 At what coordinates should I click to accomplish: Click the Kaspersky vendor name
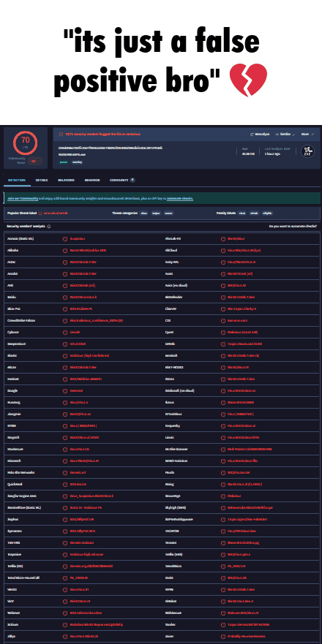pos(173,426)
